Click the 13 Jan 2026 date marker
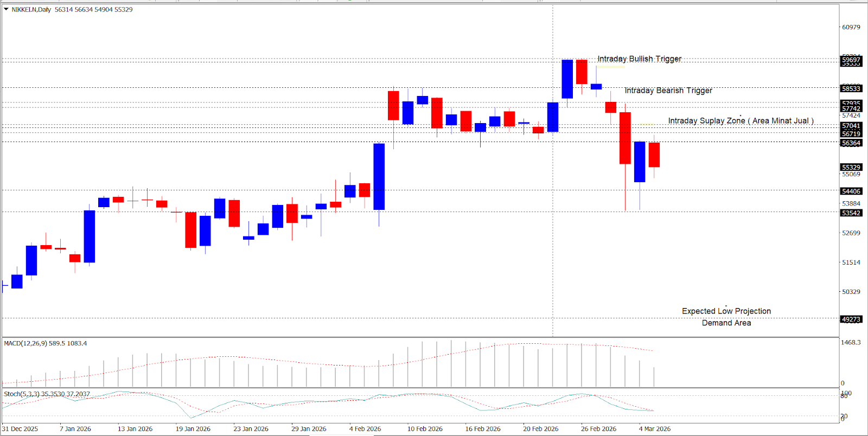The height and width of the screenshot is (436, 868). [135, 429]
